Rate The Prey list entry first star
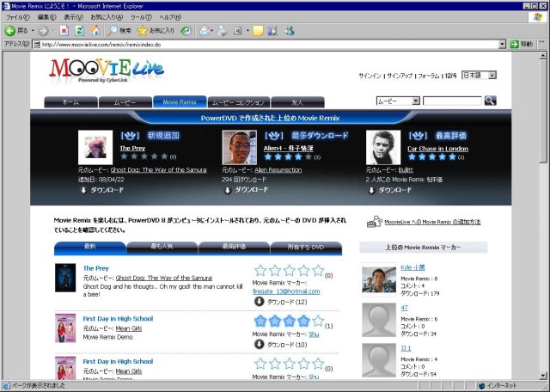The height and width of the screenshot is (392, 550). tap(260, 270)
